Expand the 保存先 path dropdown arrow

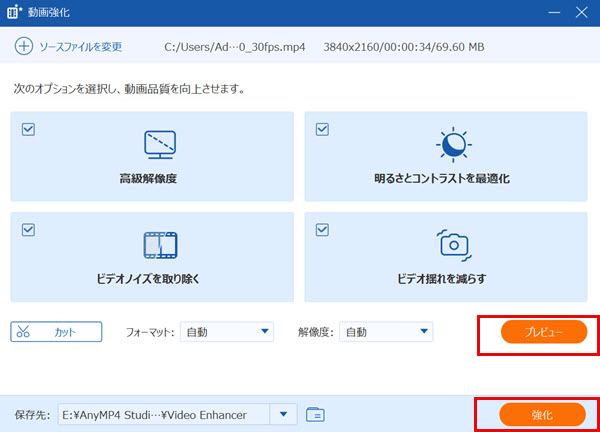(285, 414)
